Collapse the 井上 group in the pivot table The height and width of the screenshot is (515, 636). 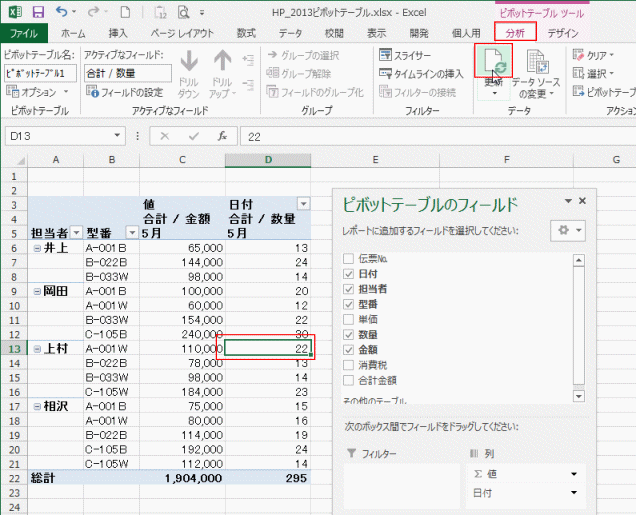[x=36, y=248]
